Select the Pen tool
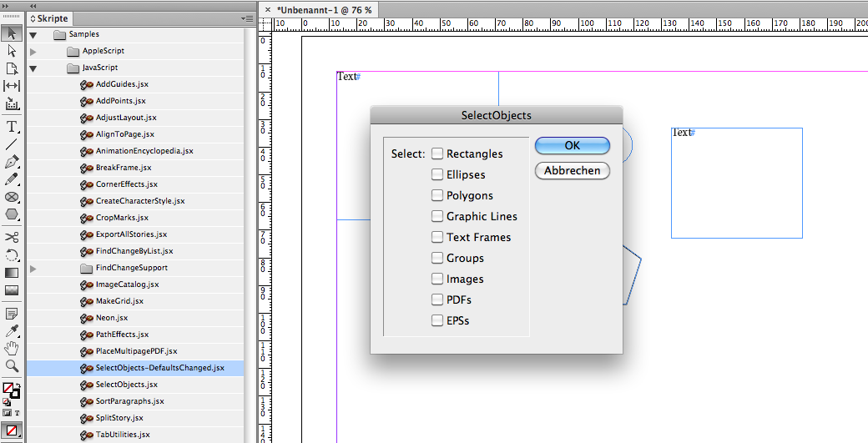The height and width of the screenshot is (443, 868). point(12,162)
